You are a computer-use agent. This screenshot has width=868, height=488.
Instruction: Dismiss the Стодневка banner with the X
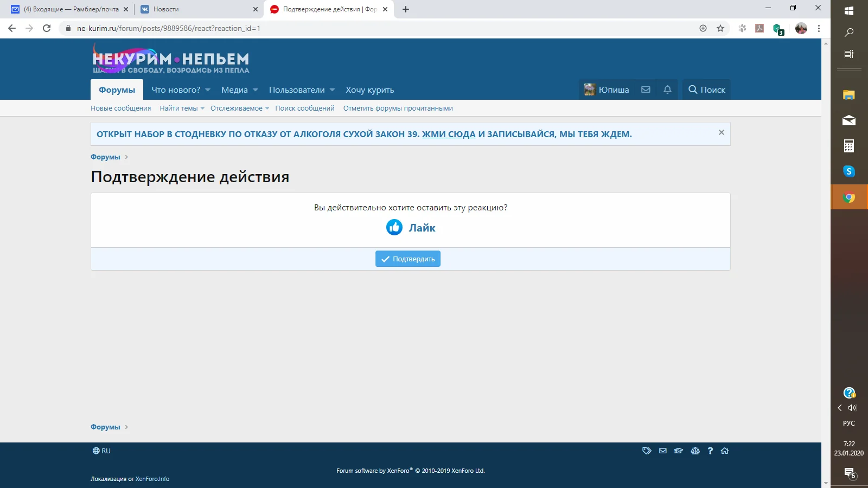pos(721,132)
